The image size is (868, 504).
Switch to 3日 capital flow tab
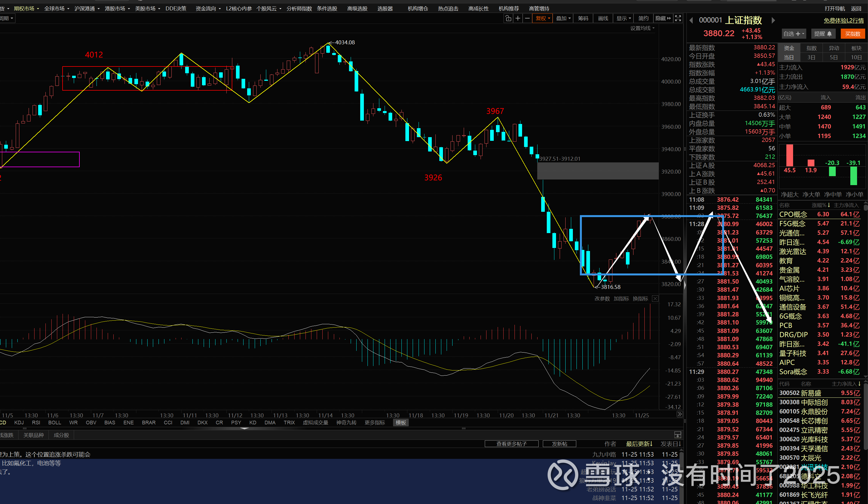811,57
